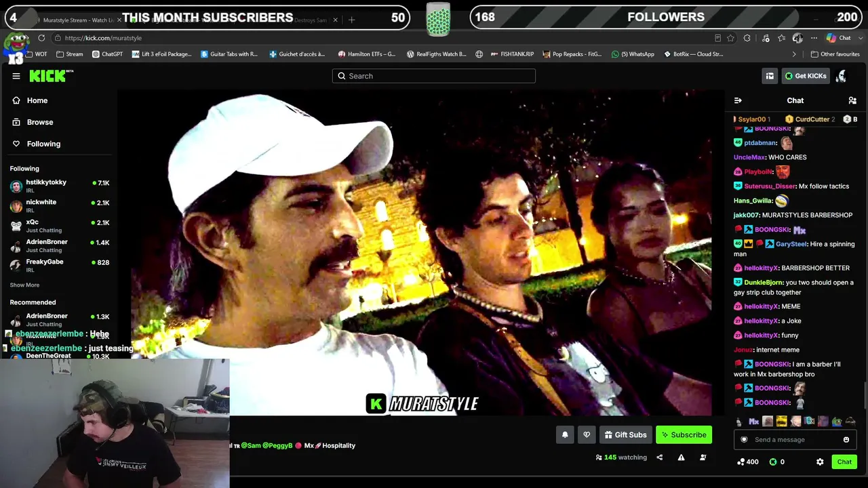Share the stream via share icon
868x488 pixels.
(659, 457)
